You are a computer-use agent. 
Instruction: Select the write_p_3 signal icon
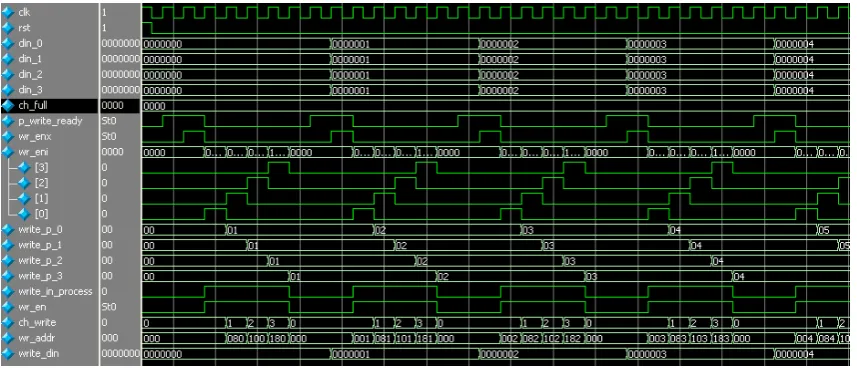(x=8, y=276)
